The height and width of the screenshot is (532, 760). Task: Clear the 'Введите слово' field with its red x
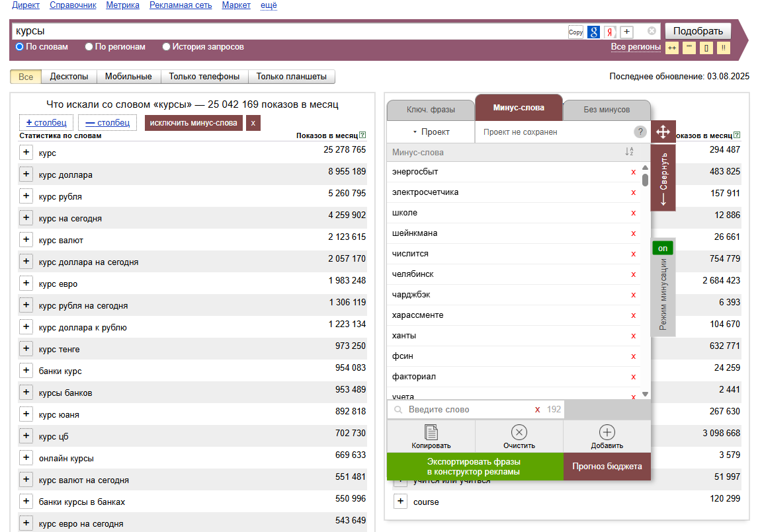pyautogui.click(x=538, y=410)
